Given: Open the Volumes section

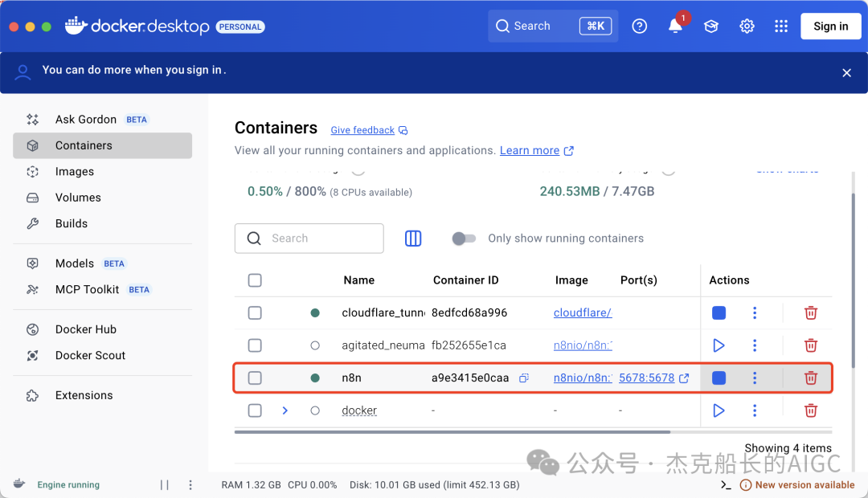Looking at the screenshot, I should (x=102, y=198).
